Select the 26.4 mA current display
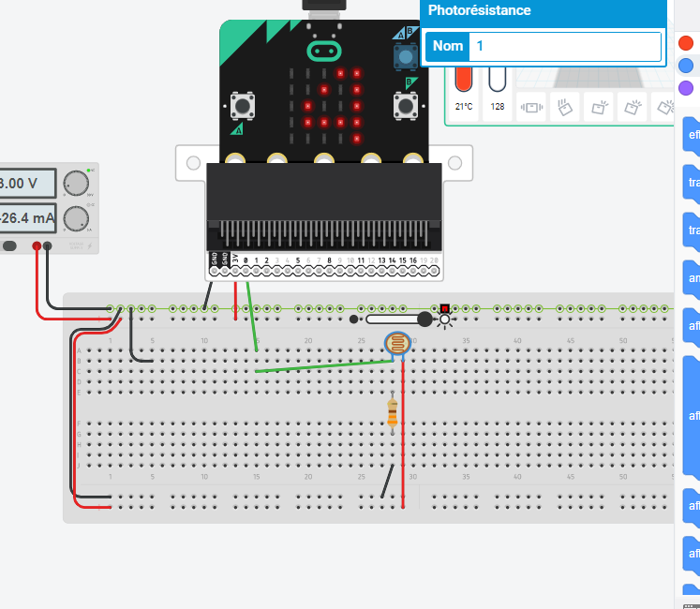 tap(28, 218)
